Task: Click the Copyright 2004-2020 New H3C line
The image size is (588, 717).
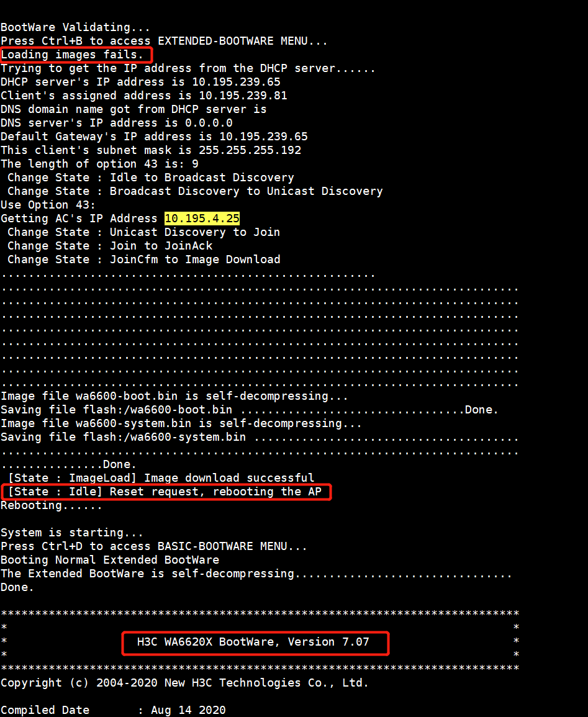Action: 184,683
